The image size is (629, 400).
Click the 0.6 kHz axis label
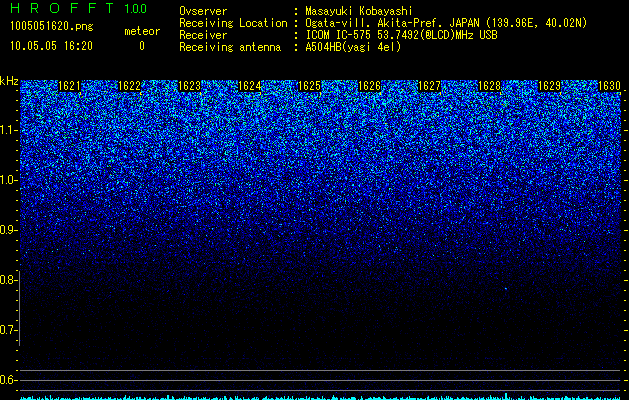point(8,380)
